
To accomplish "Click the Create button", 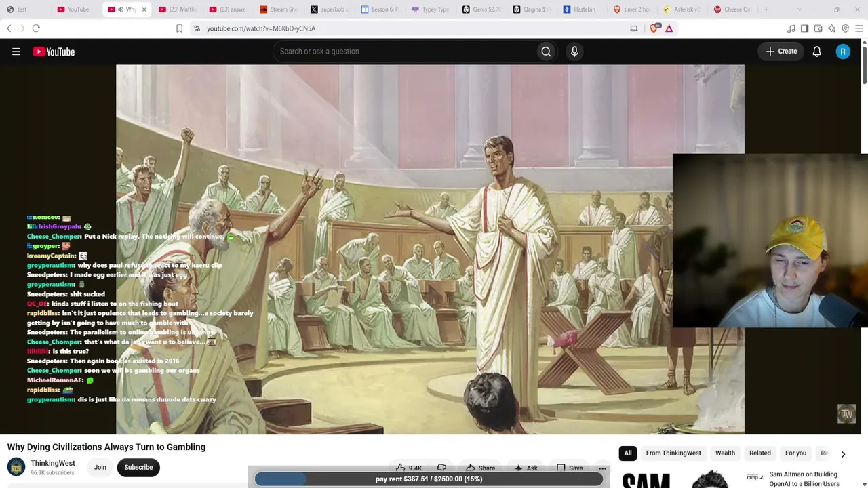I will [x=781, y=52].
